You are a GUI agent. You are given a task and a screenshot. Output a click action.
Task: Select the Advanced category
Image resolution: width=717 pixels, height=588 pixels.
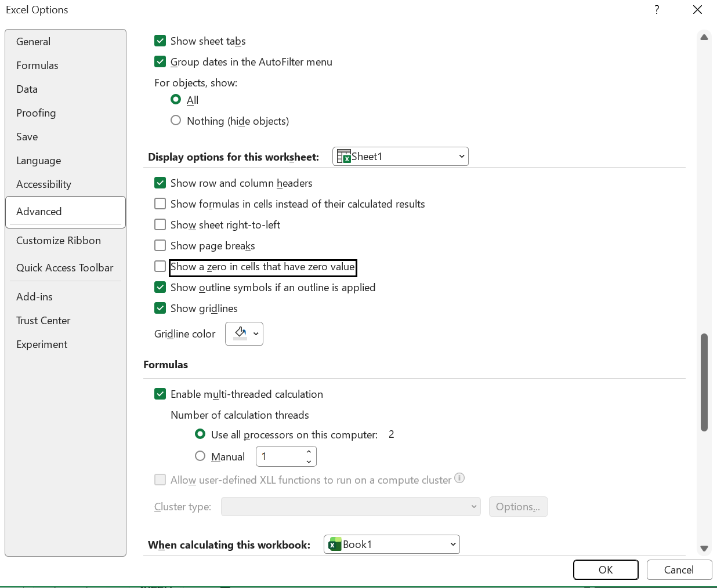pos(66,212)
